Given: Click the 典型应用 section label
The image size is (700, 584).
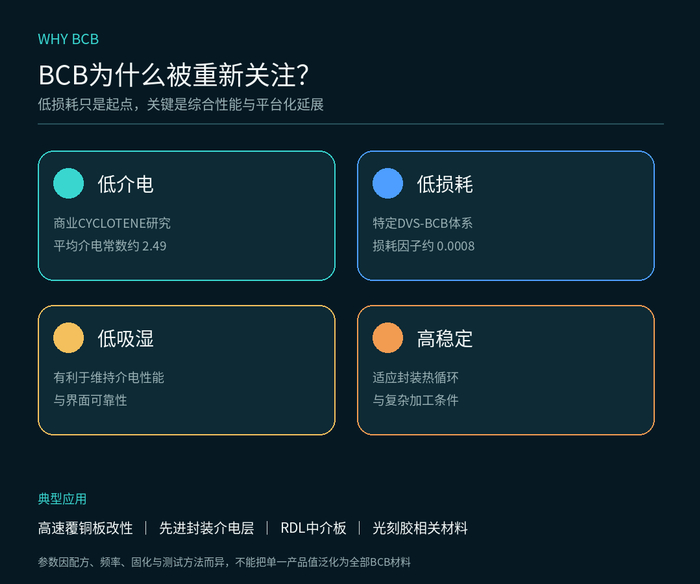Looking at the screenshot, I should point(62,499).
